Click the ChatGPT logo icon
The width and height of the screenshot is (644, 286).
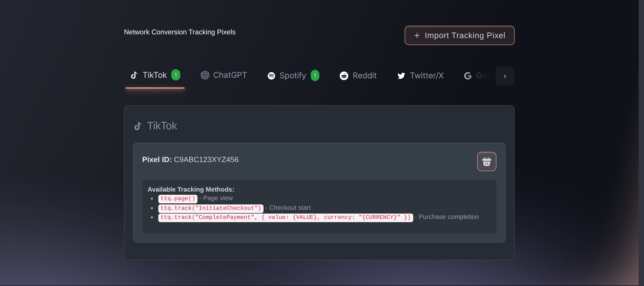[x=205, y=75]
